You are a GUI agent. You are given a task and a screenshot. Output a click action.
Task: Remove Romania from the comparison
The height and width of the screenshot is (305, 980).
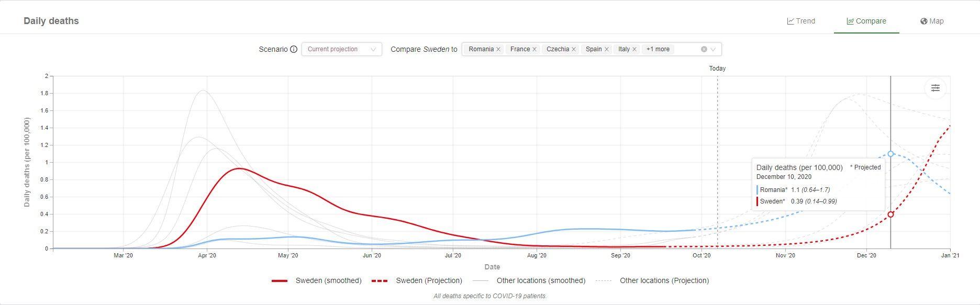pos(498,49)
